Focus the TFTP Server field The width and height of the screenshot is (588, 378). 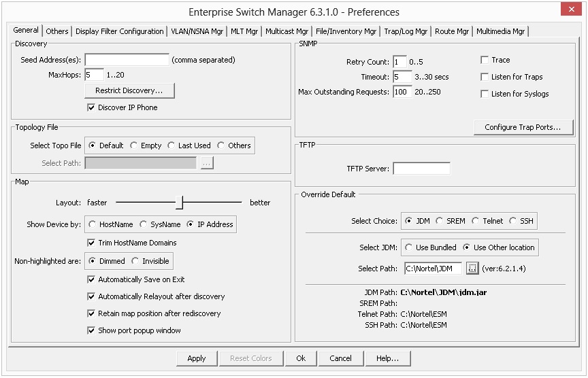coord(421,169)
